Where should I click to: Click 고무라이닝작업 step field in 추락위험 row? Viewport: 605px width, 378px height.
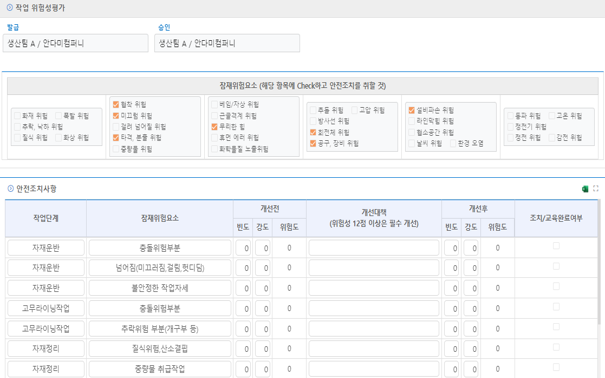[46, 329]
